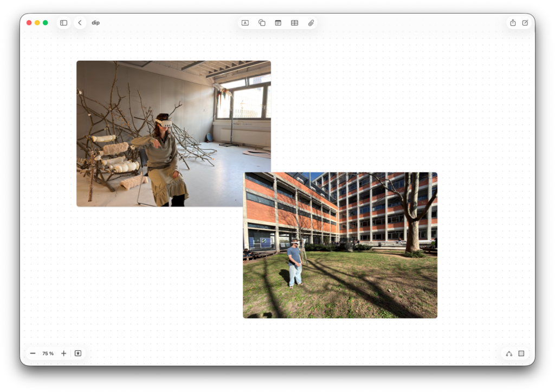
Task: Open the 75 % zoom level menu
Action: click(x=48, y=354)
